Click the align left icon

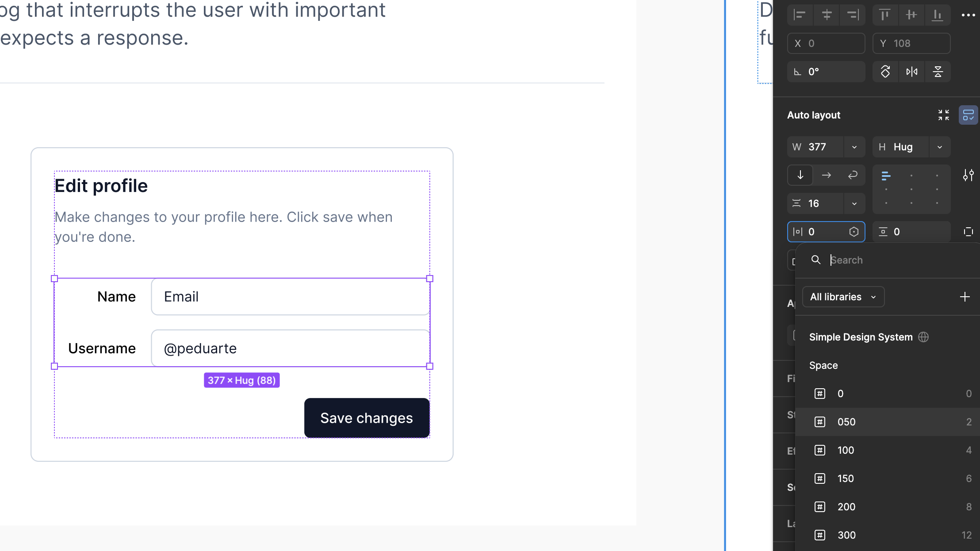[x=800, y=15]
